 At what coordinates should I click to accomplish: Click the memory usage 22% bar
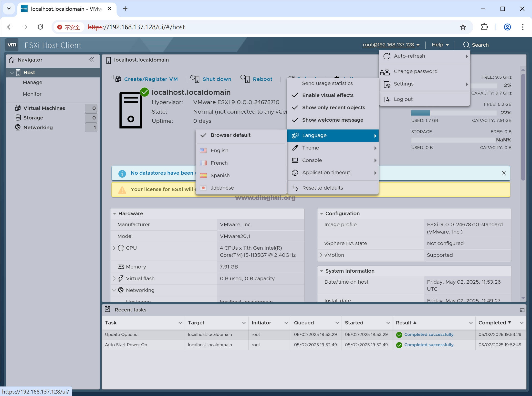pyautogui.click(x=454, y=113)
